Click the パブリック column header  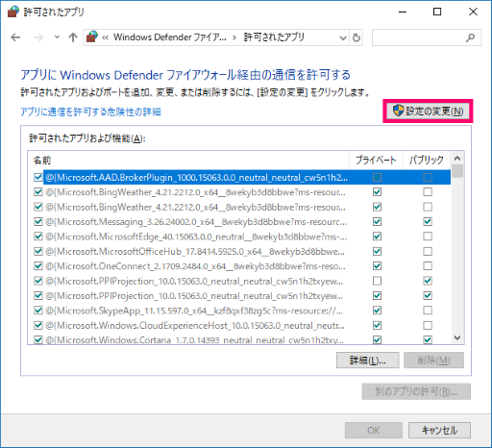tap(427, 160)
